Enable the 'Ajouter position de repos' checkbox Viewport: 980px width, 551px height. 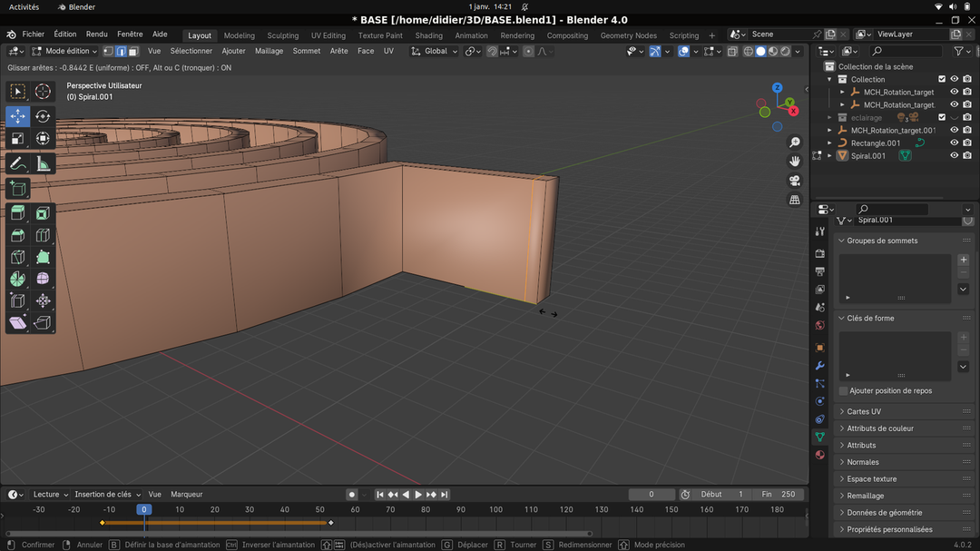[844, 391]
